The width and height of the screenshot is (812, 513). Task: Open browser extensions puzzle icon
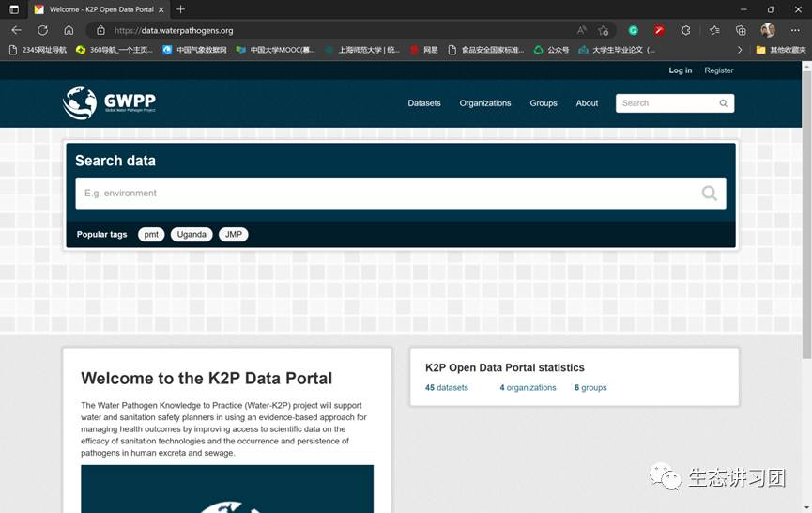(685, 31)
